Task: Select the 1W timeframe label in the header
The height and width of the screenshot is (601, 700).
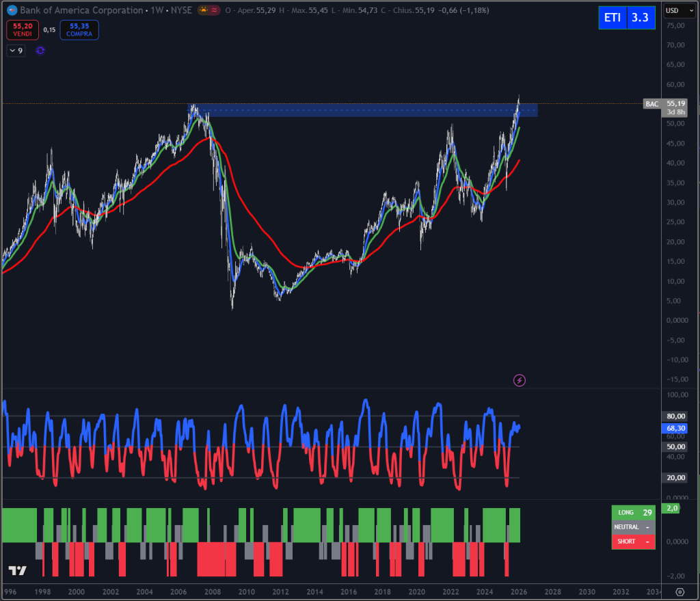Action: tap(158, 10)
